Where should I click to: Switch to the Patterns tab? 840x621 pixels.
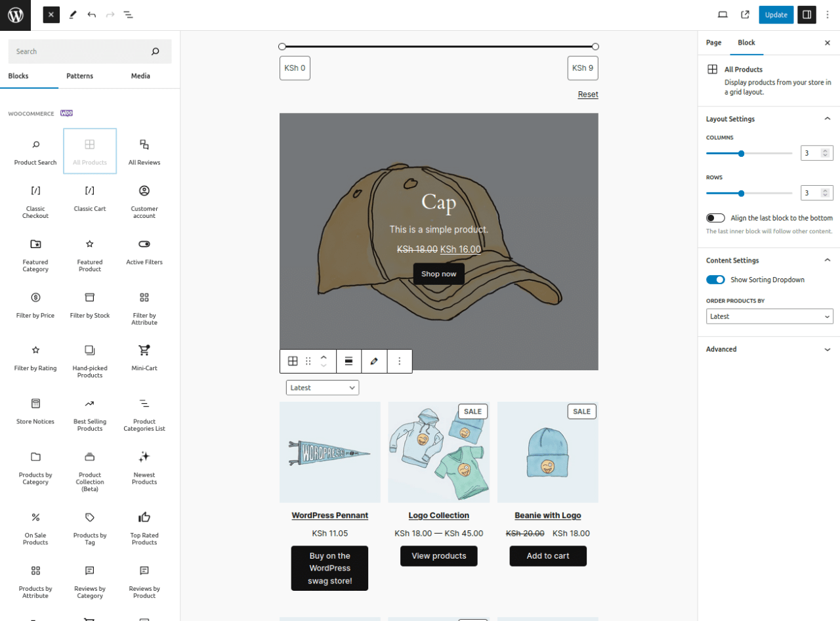79,76
